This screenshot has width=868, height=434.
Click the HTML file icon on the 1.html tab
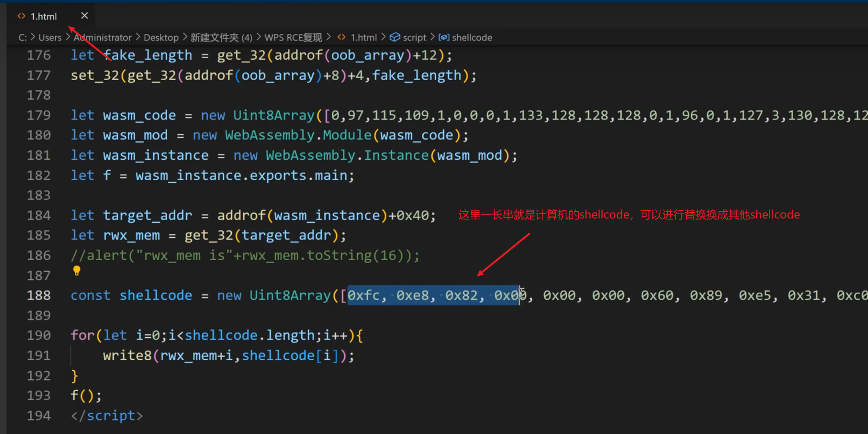(22, 16)
